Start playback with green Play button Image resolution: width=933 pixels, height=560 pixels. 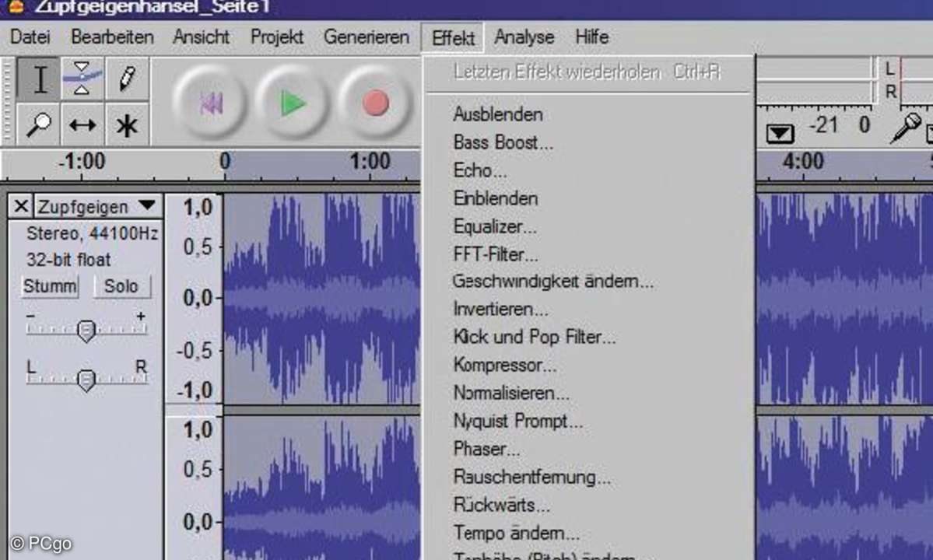pyautogui.click(x=292, y=103)
